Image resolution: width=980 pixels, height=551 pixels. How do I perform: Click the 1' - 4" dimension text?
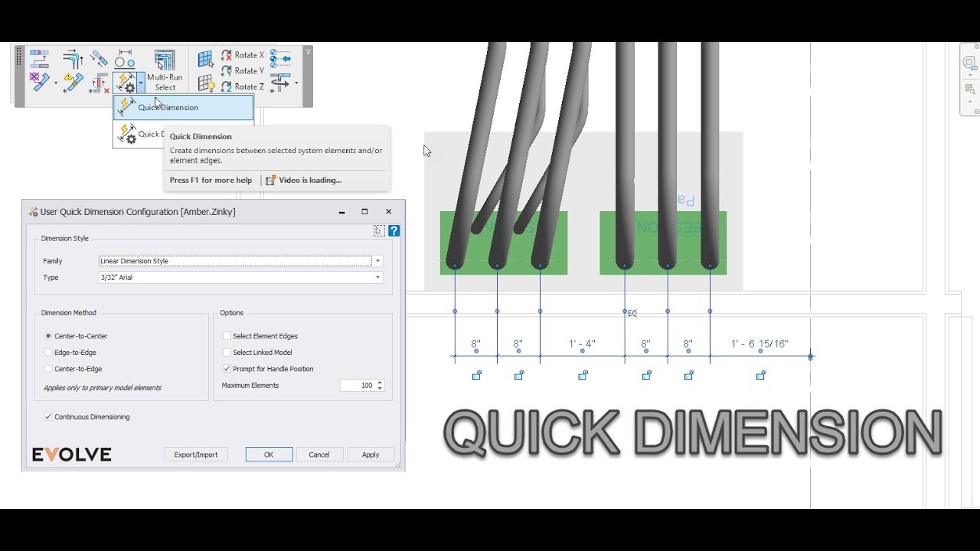tap(582, 344)
